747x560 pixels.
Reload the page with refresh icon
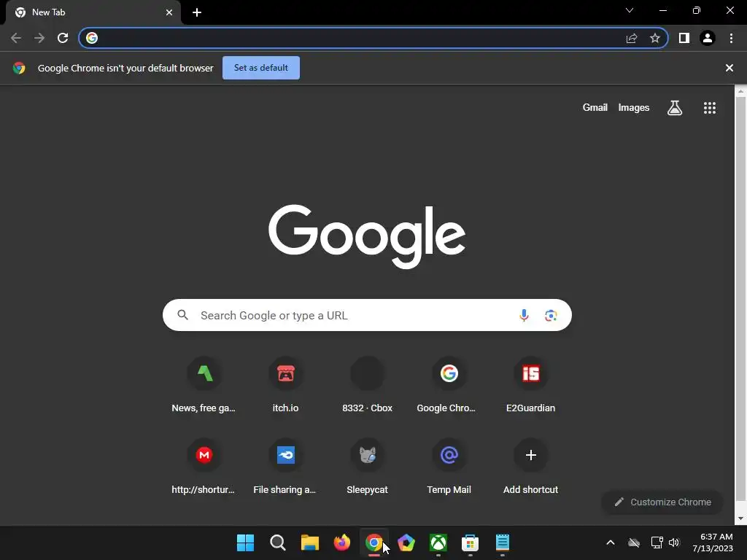pos(63,38)
